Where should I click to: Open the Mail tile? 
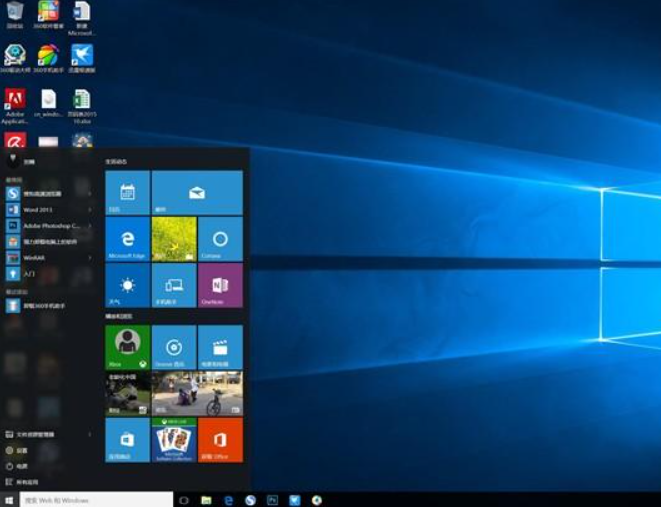(x=197, y=193)
